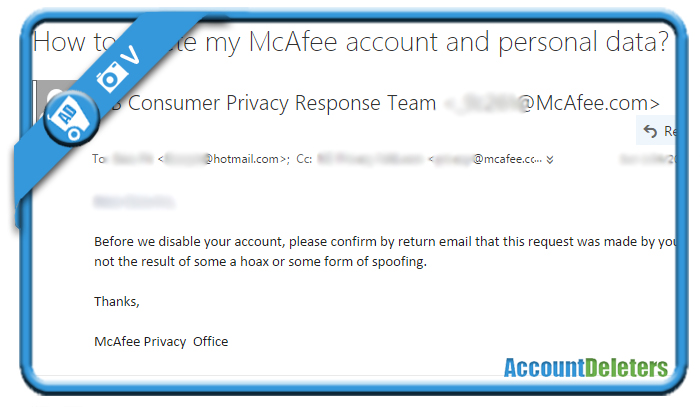Click the reply arrow icon
This screenshot has width=700, height=407.
click(650, 131)
